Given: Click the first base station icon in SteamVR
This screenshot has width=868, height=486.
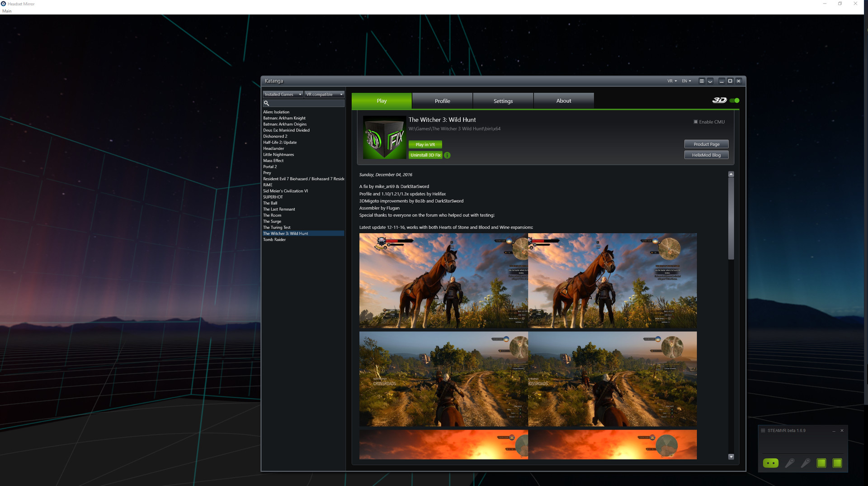Looking at the screenshot, I should [821, 463].
